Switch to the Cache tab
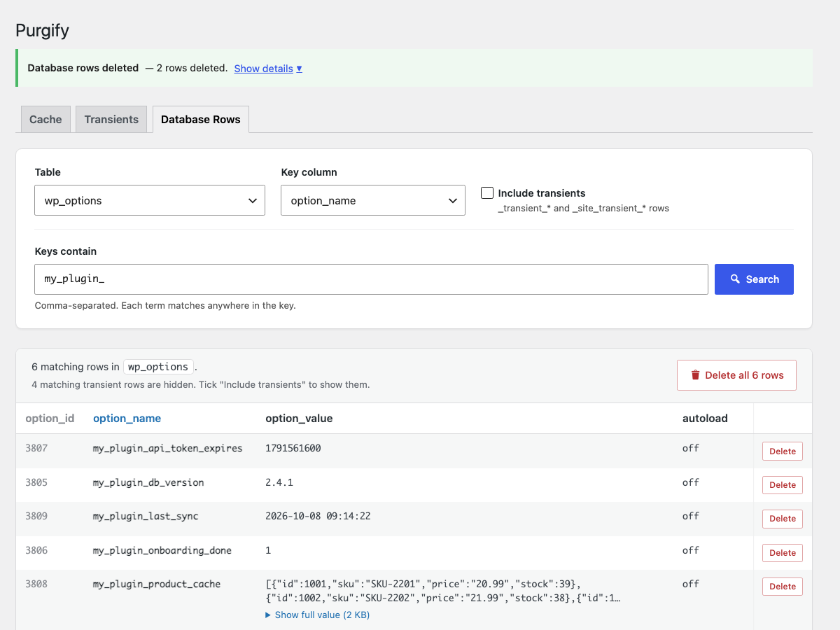Image resolution: width=840 pixels, height=630 pixels. (x=45, y=119)
